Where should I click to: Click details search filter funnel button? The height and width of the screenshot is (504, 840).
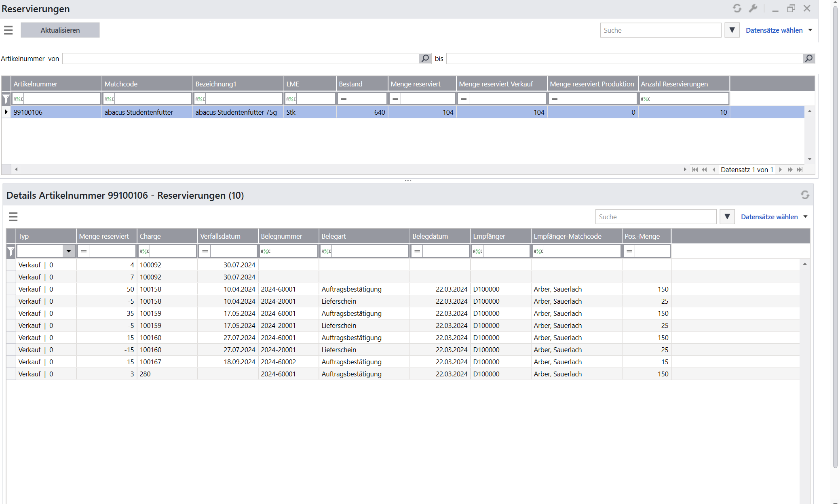727,217
